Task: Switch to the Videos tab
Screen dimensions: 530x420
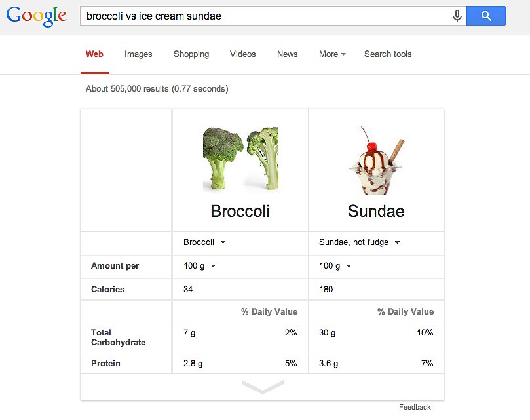Action: [x=242, y=54]
